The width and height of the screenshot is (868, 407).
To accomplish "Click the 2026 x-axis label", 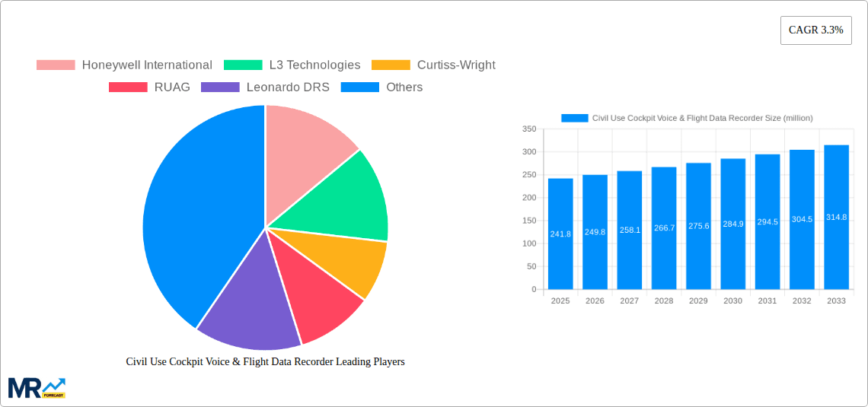I will pos(595,300).
